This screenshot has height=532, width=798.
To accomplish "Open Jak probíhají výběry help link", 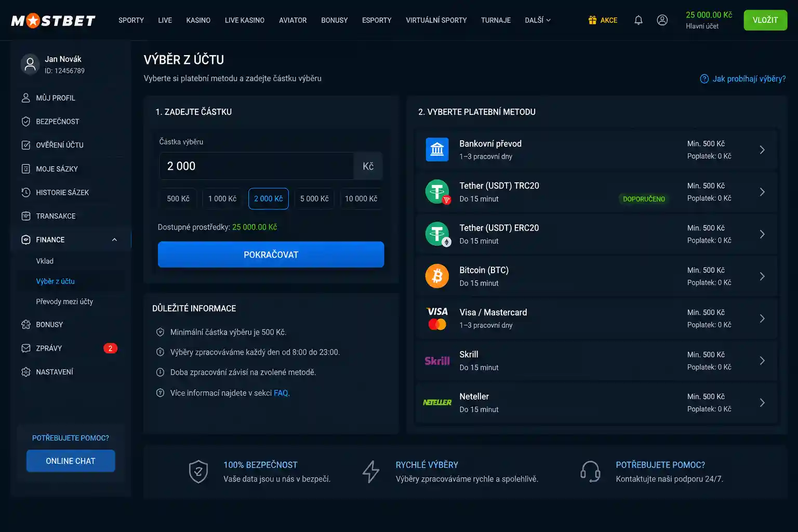I will (749, 79).
